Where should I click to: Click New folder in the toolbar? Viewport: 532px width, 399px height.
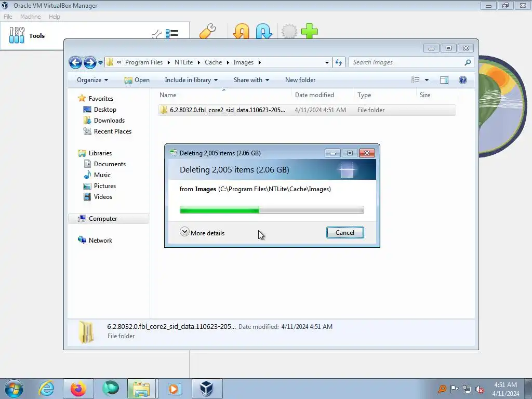[300, 80]
